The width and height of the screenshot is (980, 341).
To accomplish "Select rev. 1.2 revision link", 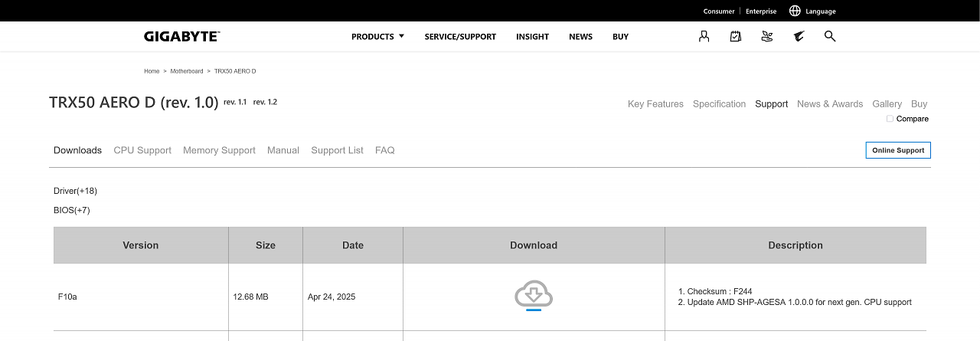I will click(x=265, y=102).
